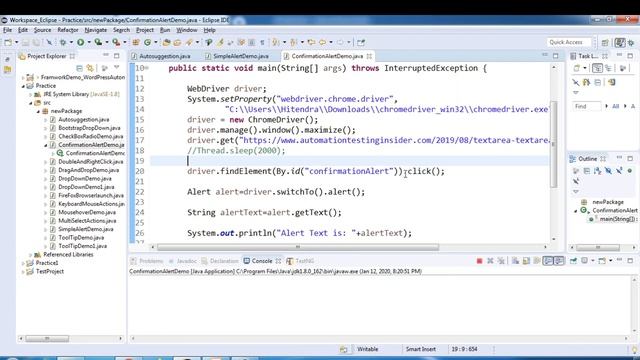Open the File menu
640x360 pixels.
7,30
